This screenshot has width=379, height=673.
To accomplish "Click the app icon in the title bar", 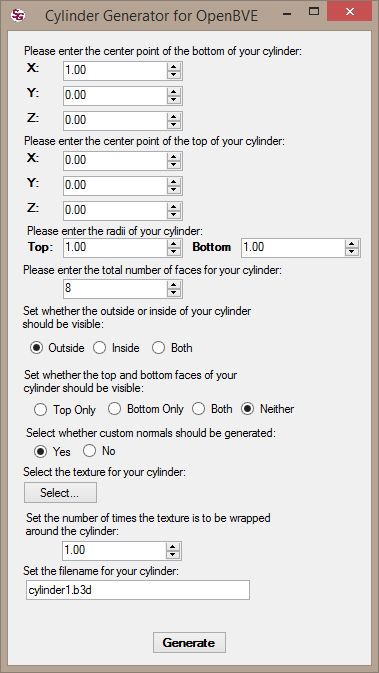I will click(x=18, y=15).
